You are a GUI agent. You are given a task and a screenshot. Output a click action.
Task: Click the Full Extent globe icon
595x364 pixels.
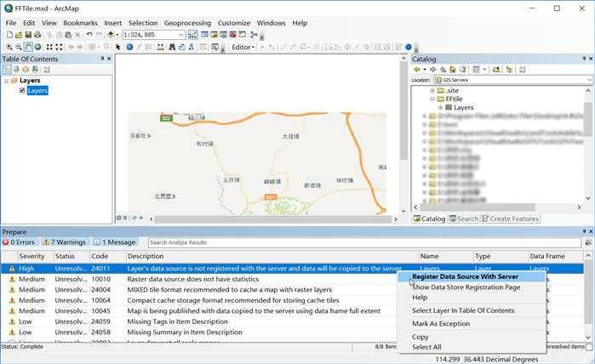pyautogui.click(x=38, y=47)
